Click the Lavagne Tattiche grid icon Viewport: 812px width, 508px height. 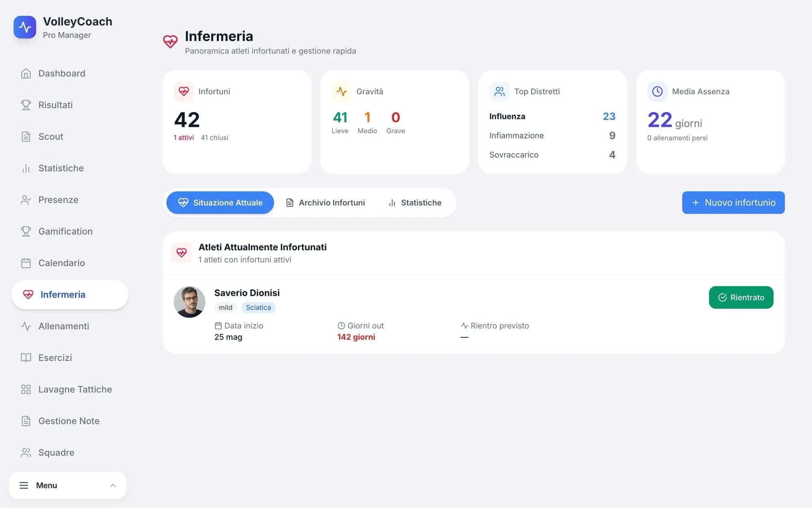26,389
